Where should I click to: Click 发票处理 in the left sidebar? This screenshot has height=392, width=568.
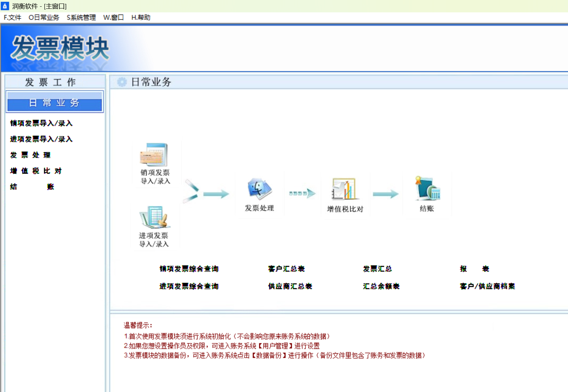coord(30,155)
